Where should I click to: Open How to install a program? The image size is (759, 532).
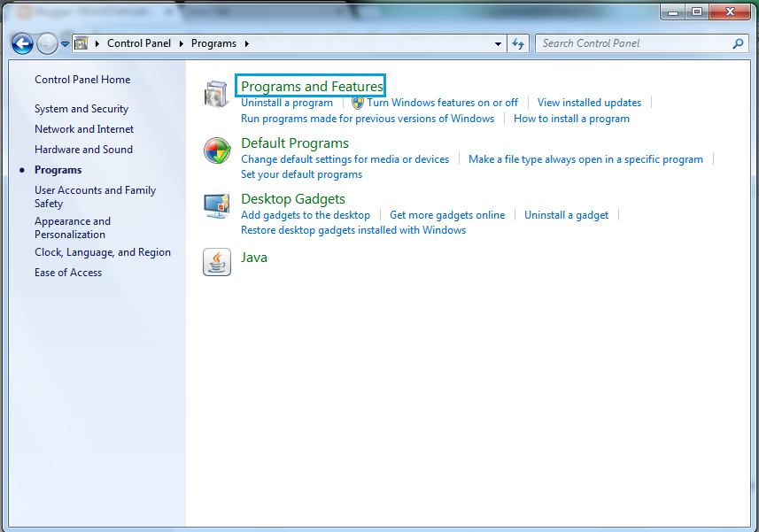[571, 119]
